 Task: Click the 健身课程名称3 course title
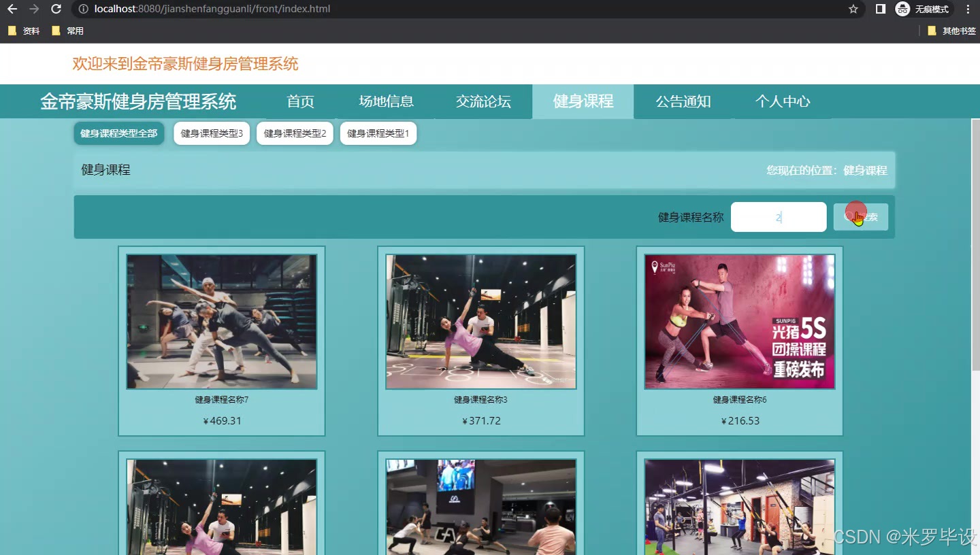tap(481, 400)
